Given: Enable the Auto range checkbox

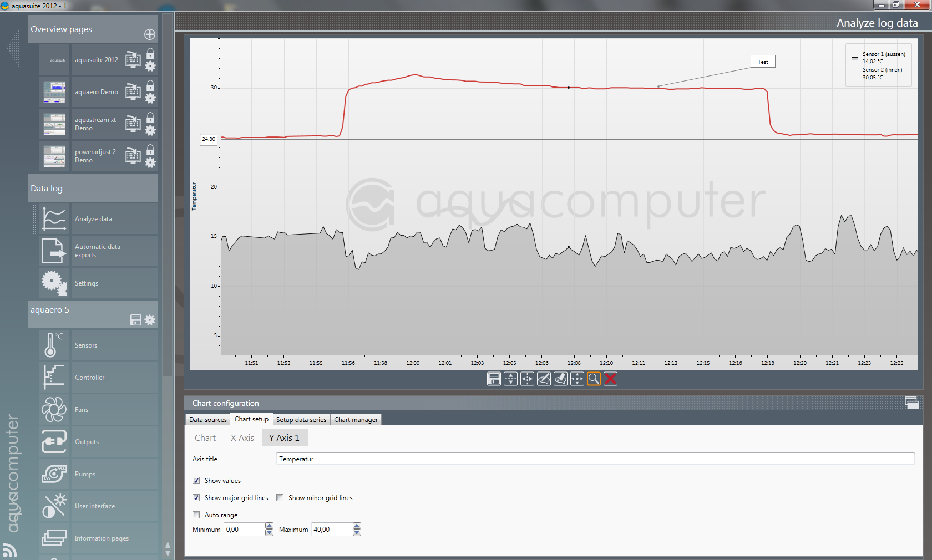Looking at the screenshot, I should click(196, 515).
